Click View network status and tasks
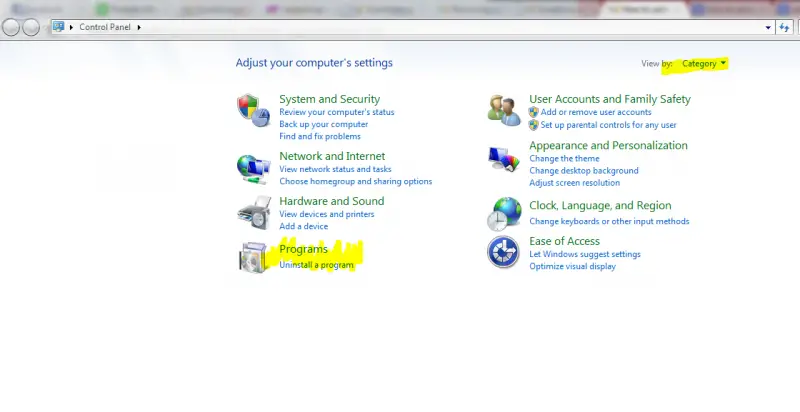The width and height of the screenshot is (800, 412). click(x=335, y=169)
